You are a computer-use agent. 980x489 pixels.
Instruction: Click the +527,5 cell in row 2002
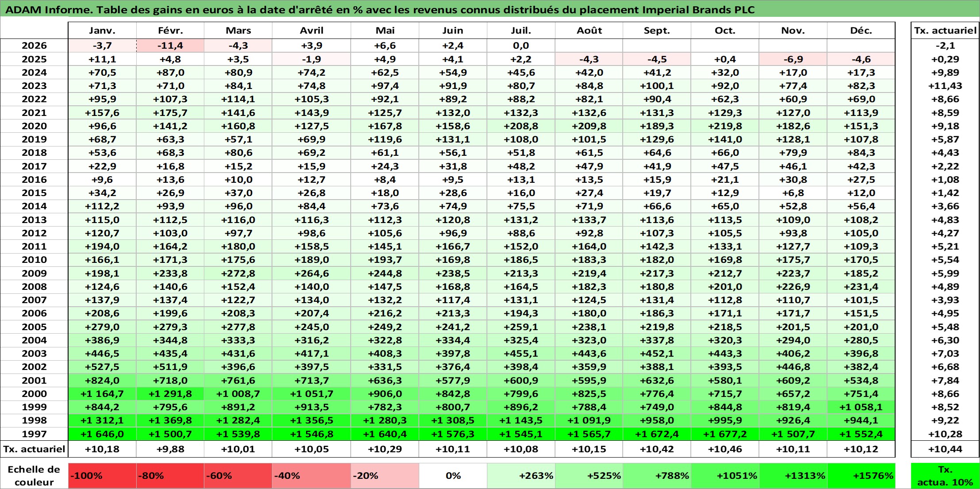pos(102,367)
